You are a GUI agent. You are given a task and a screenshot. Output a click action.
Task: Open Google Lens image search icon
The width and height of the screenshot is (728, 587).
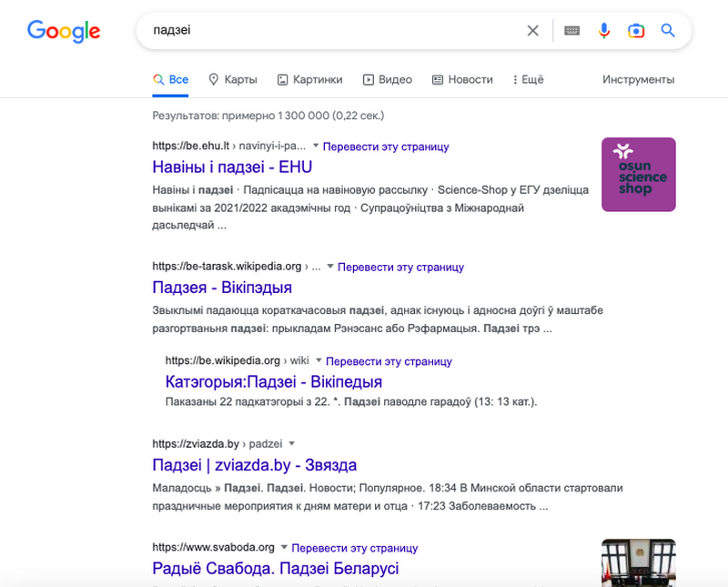[636, 31]
